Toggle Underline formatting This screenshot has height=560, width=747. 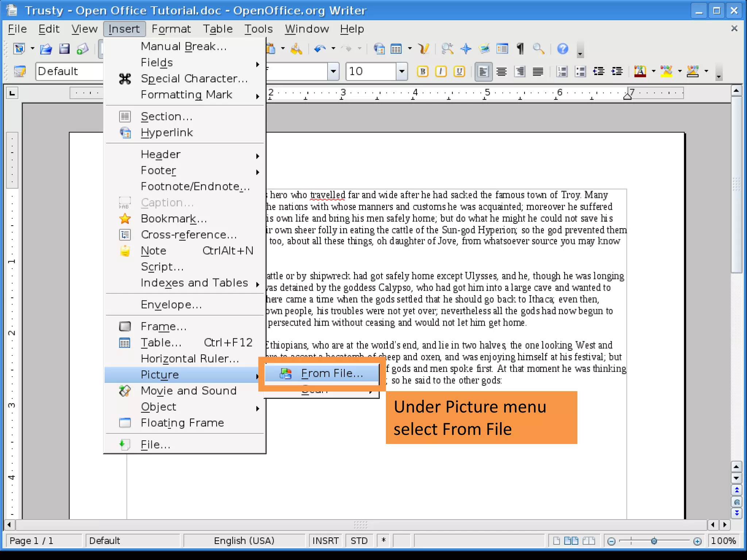459,71
